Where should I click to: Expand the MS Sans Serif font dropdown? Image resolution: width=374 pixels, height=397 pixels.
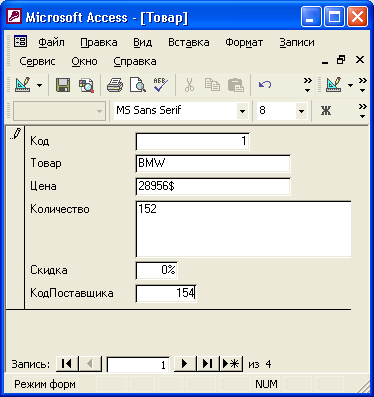tap(242, 111)
